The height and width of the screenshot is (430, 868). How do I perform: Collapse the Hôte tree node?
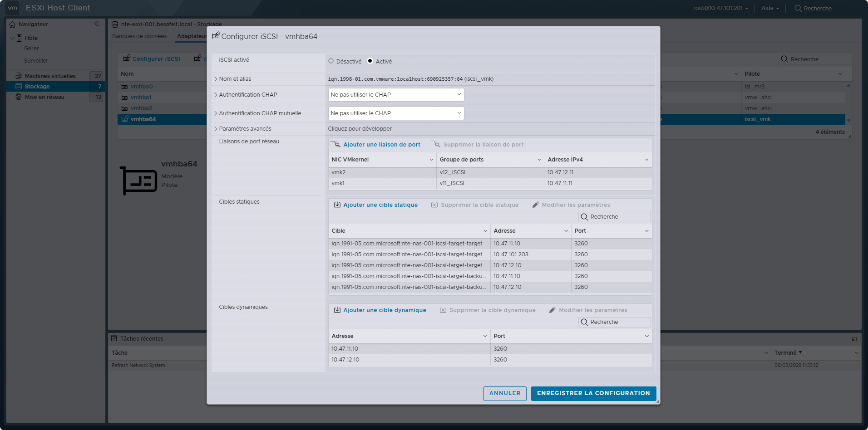coord(12,38)
